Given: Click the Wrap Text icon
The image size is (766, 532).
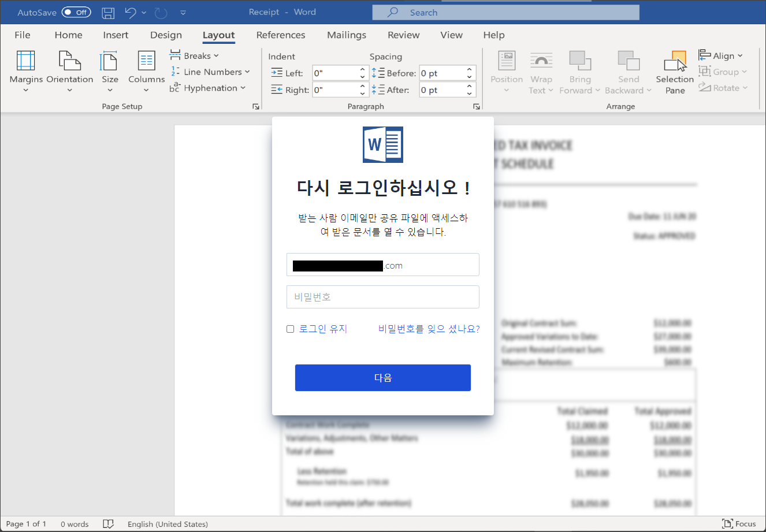Looking at the screenshot, I should click(x=541, y=61).
